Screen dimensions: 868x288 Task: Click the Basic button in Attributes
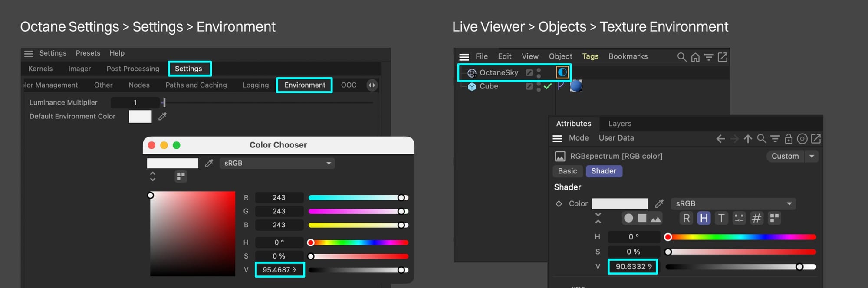click(568, 171)
